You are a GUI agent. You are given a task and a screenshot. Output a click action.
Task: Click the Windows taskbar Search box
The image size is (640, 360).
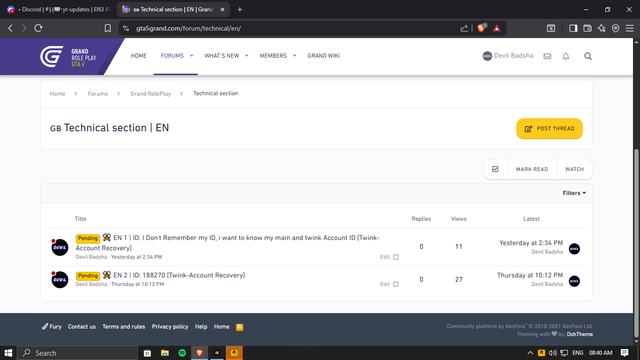78,353
